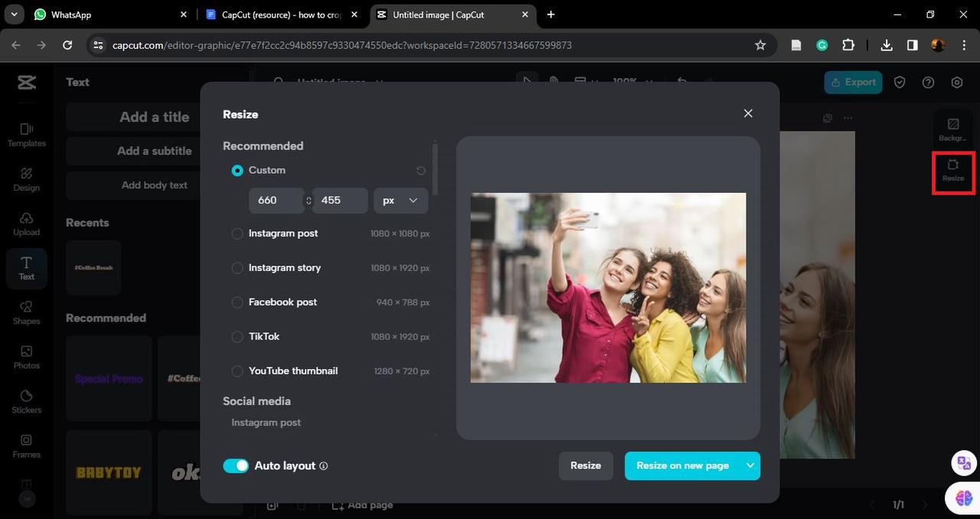Open the Shapes panel

[x=27, y=312]
